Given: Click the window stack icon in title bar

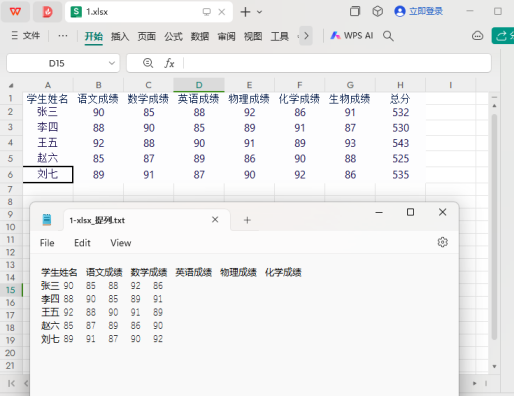Looking at the screenshot, I should coord(355,11).
